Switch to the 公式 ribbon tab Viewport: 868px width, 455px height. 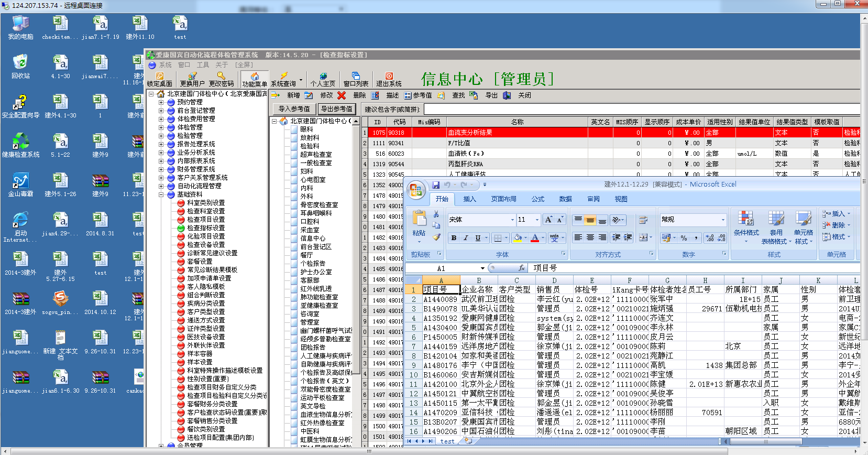click(538, 199)
